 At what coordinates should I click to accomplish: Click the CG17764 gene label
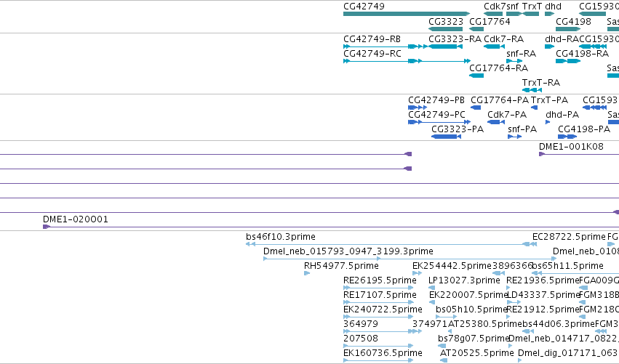coord(490,22)
